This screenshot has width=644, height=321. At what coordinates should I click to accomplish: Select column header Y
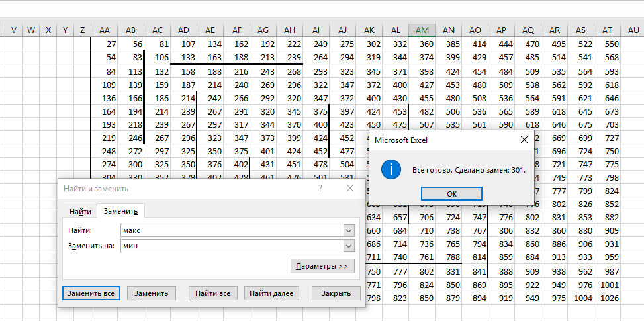(x=66, y=30)
